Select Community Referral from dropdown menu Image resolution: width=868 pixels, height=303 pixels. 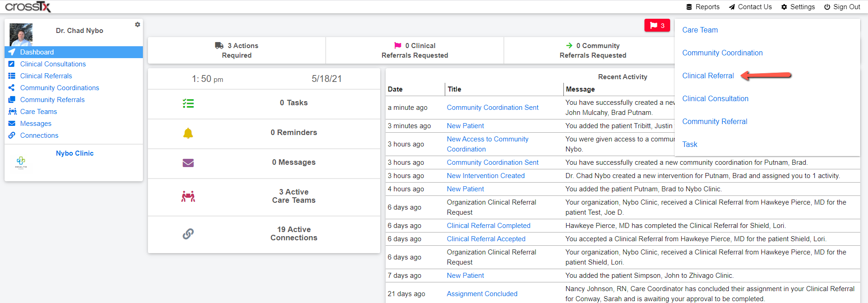click(x=715, y=122)
